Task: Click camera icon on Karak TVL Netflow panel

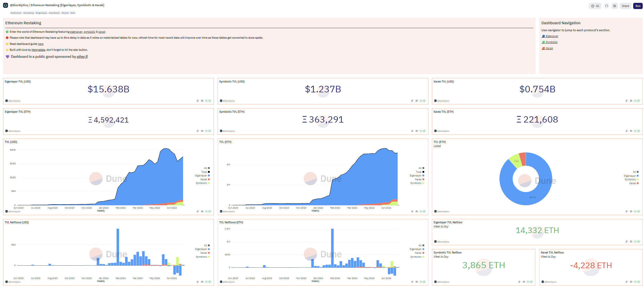Action: 631,282
